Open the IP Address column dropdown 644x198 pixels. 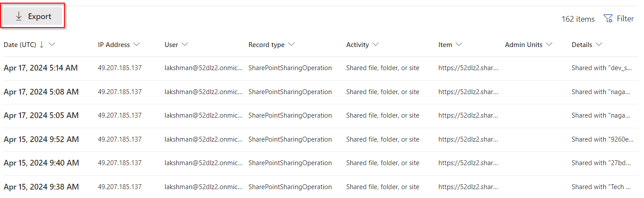[136, 44]
